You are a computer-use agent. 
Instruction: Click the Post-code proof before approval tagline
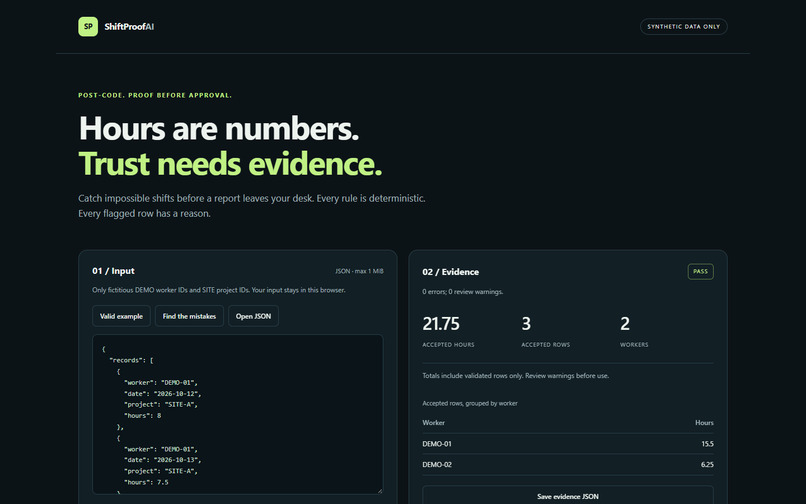pyautogui.click(x=155, y=95)
